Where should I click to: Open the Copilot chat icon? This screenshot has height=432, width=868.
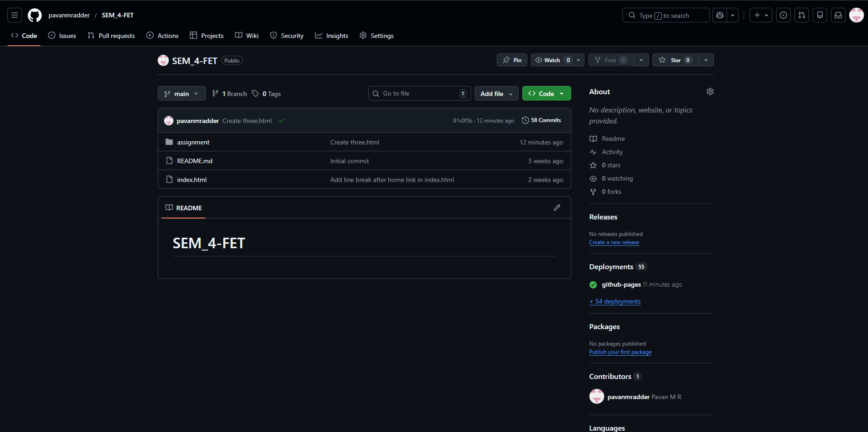tap(720, 15)
